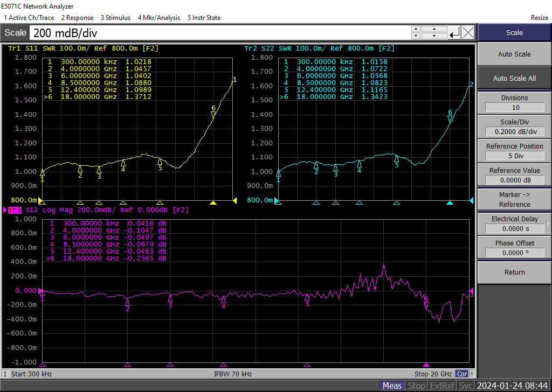
Task: Click the ExtRef status indicator
Action: coord(443,386)
